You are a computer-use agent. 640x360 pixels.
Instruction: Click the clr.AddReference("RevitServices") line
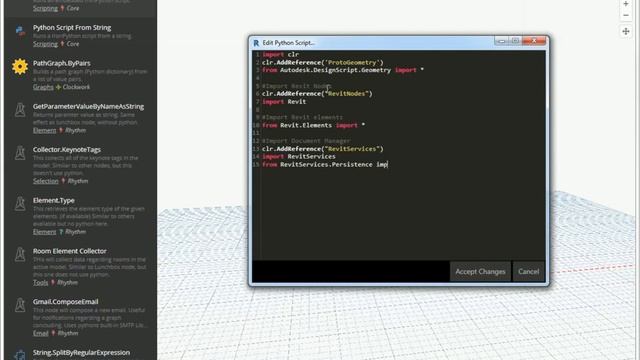322,149
